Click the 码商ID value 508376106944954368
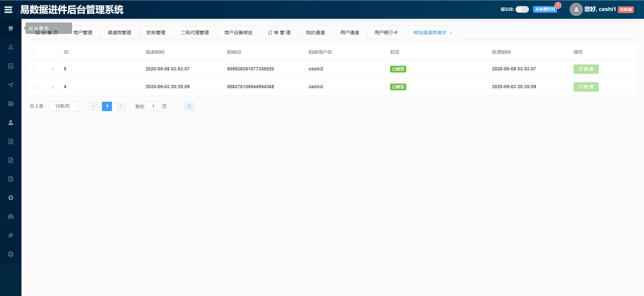Screen dimensions: 644x296 [251, 87]
